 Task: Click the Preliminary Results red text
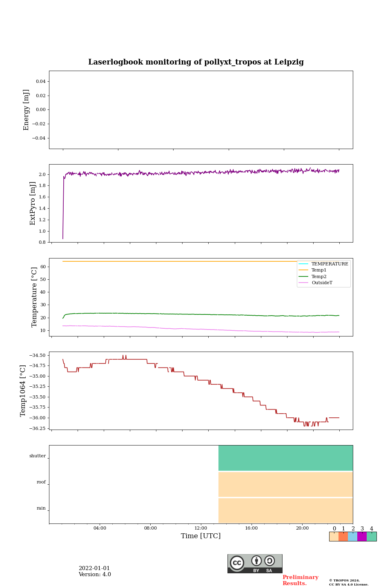coord(300,580)
